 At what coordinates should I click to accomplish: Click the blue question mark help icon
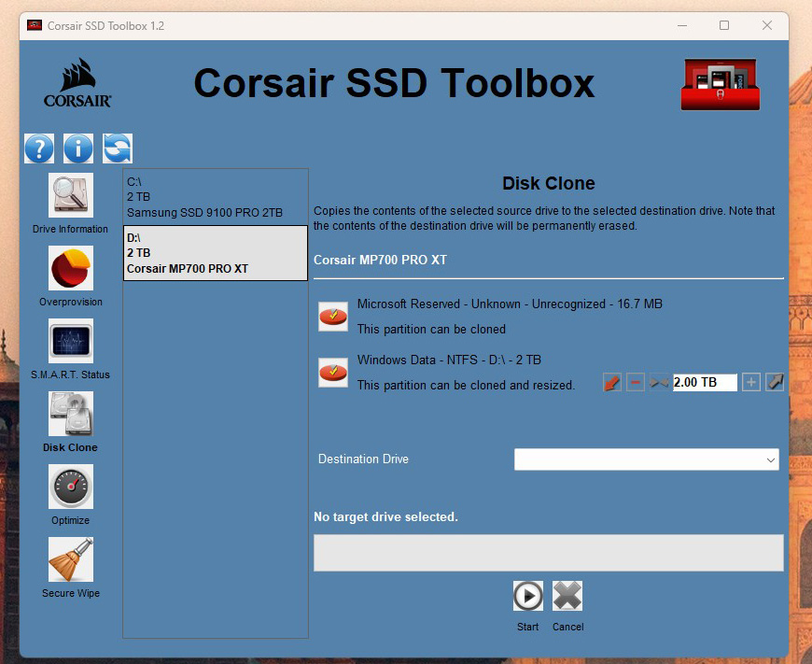[39, 148]
